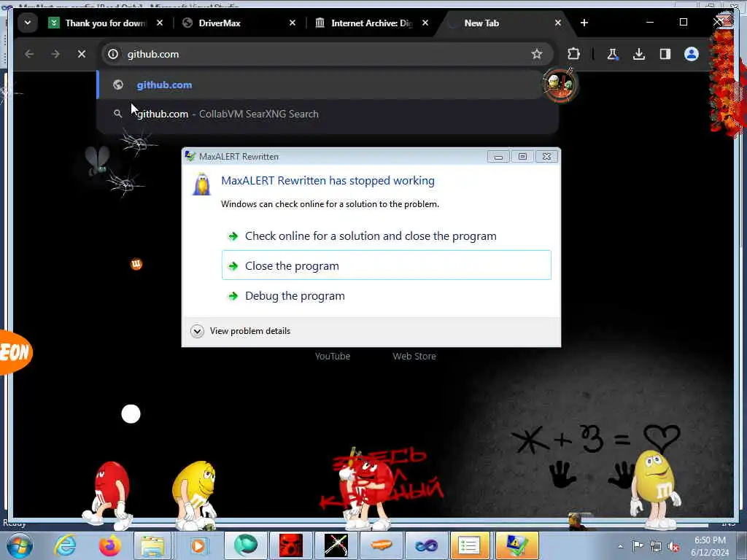Open the taskbar clock showing 6:50 PM

(710, 546)
